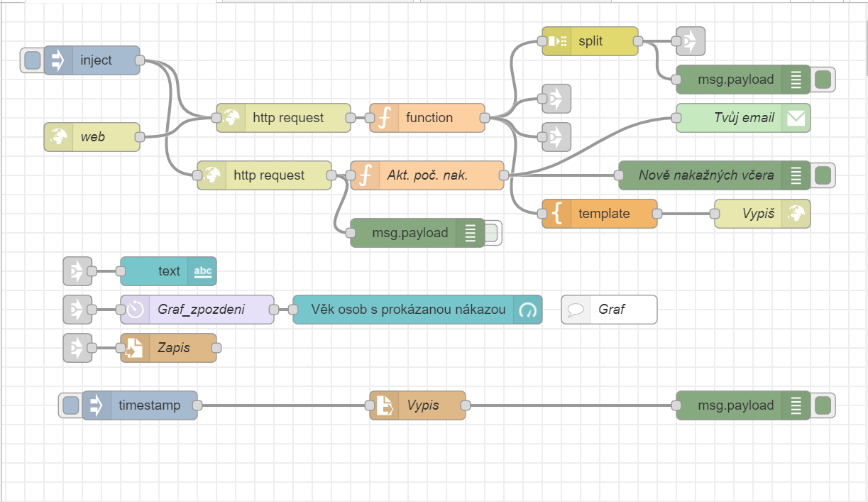Screen dimensions: 868x502
Task: Click the link-in node beside text node
Action: (77, 271)
